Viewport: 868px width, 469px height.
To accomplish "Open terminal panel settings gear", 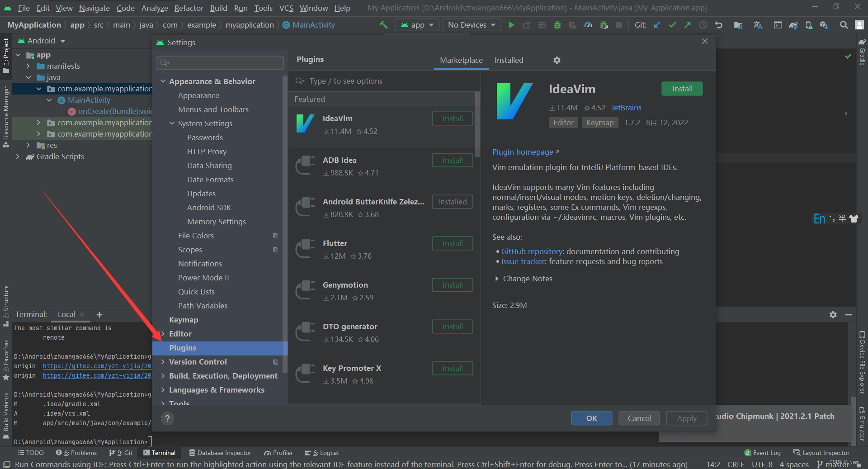I will click(x=833, y=315).
